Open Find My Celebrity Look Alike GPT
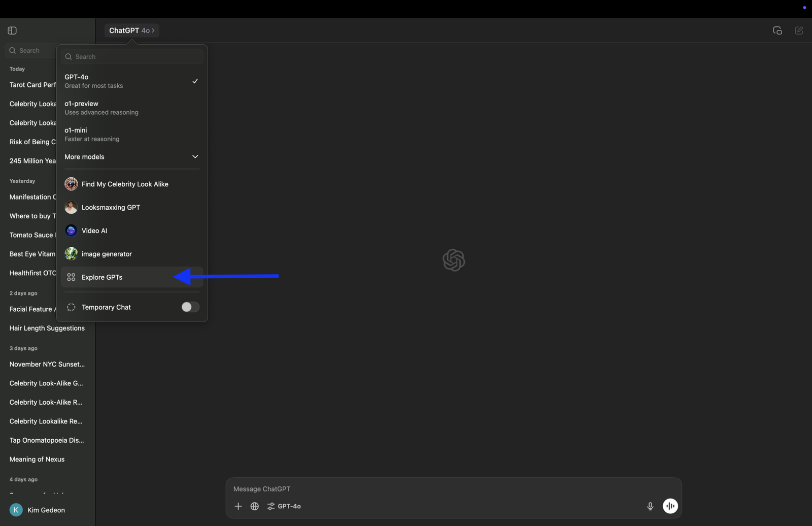Image resolution: width=812 pixels, height=526 pixels. (x=132, y=184)
